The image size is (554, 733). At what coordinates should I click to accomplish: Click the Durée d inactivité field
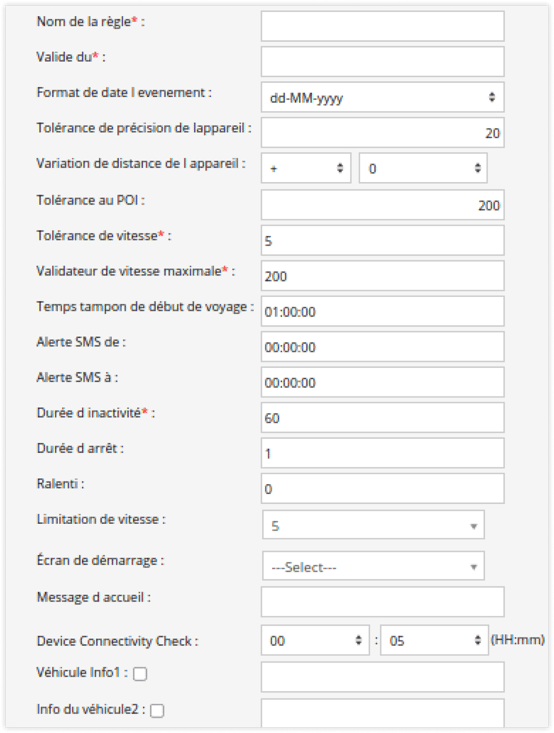point(382,417)
